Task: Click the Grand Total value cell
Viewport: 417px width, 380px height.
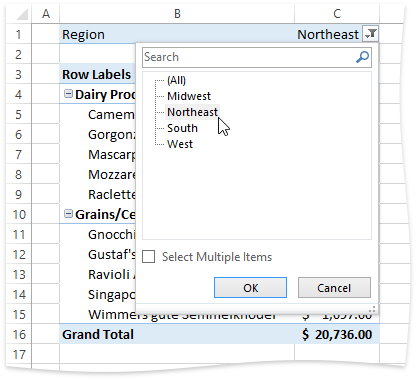Action: coord(337,334)
